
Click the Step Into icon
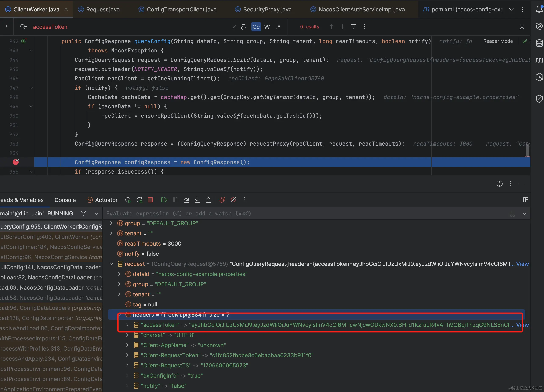pyautogui.click(x=197, y=200)
